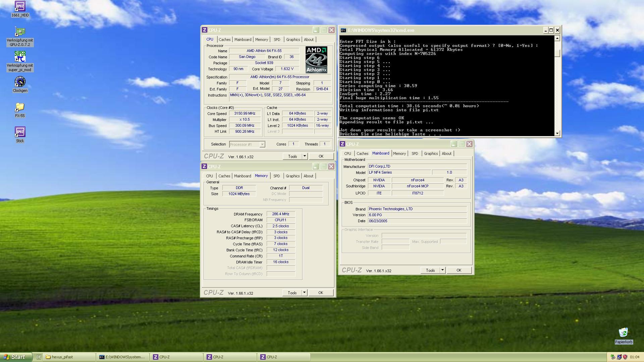Click the middle system tray icon

tap(619, 357)
